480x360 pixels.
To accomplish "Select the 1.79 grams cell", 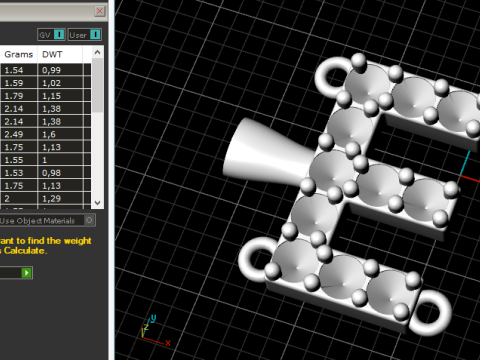I will pos(18,96).
